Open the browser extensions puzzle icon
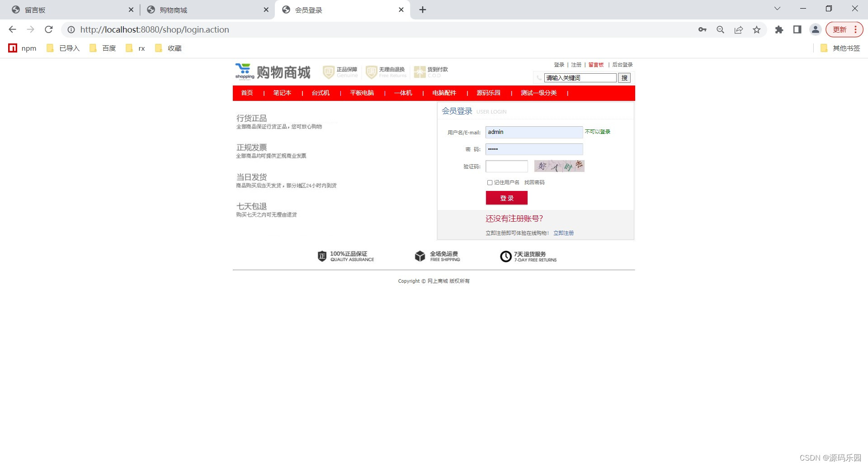Image resolution: width=868 pixels, height=466 pixels. [x=779, y=29]
